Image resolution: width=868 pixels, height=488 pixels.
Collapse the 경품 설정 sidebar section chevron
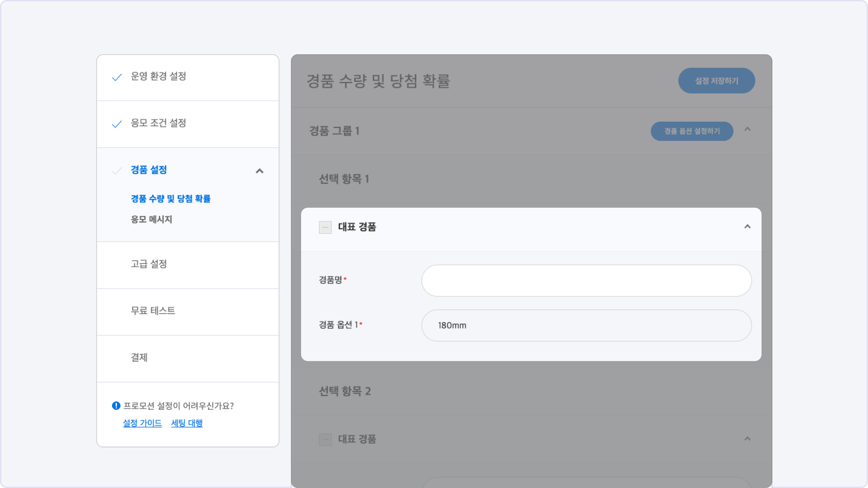(x=259, y=171)
